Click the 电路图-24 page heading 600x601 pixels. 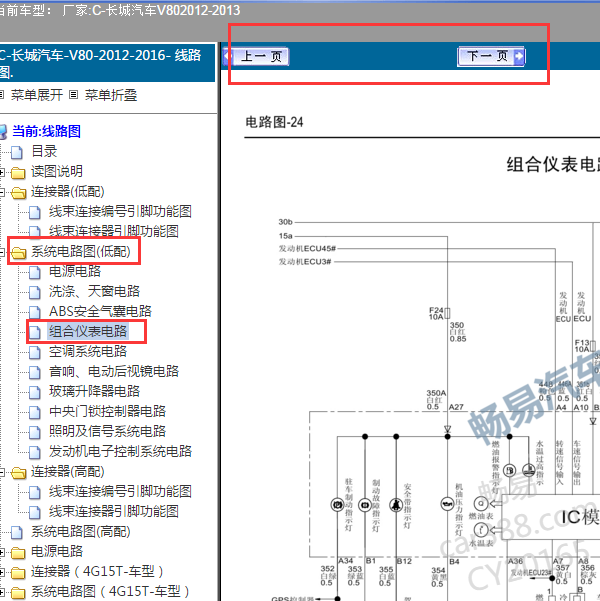tap(274, 122)
